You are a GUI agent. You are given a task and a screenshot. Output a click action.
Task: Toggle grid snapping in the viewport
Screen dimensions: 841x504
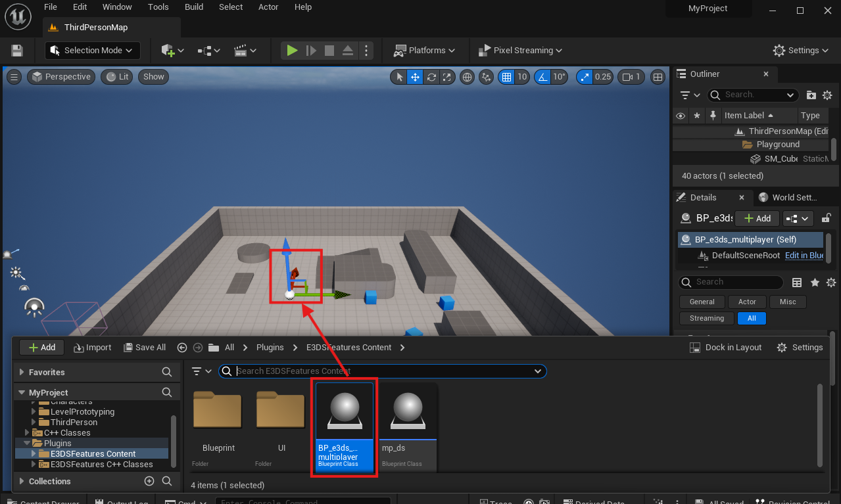point(506,77)
